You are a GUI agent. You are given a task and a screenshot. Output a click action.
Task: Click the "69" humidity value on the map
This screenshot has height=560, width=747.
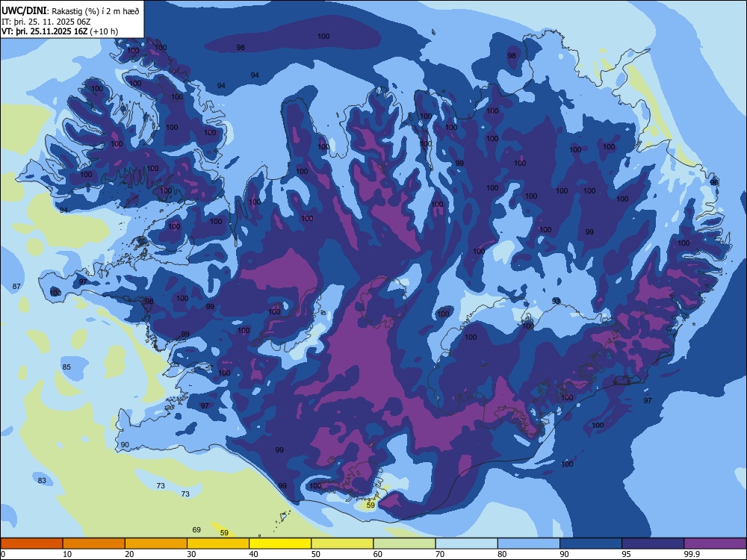196,529
